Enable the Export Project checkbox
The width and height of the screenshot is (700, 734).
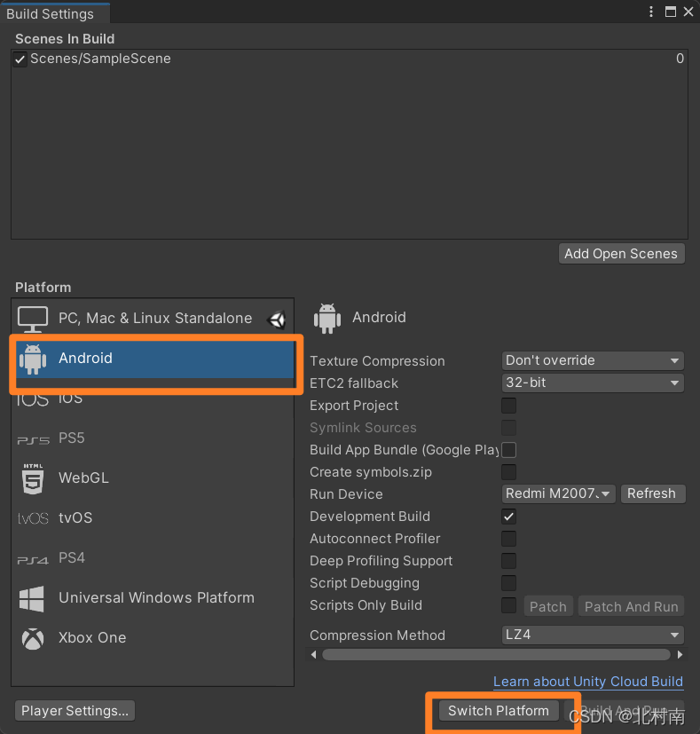coord(508,406)
